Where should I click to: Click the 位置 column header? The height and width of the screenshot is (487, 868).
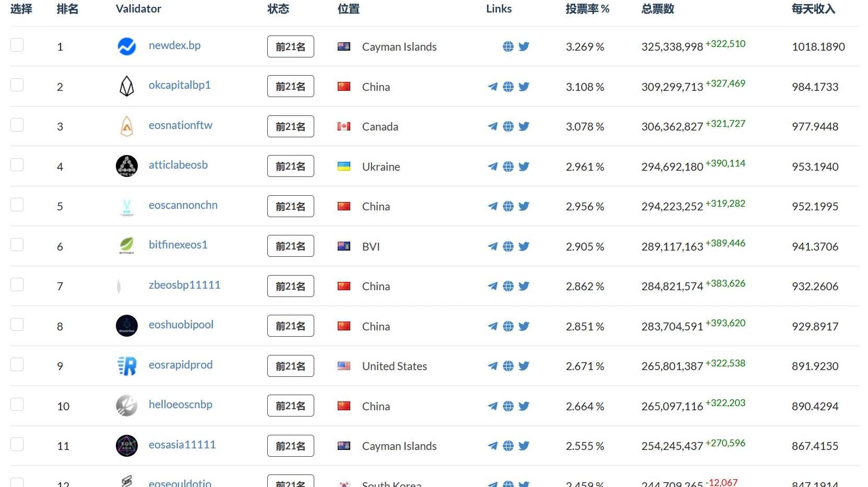pos(349,9)
